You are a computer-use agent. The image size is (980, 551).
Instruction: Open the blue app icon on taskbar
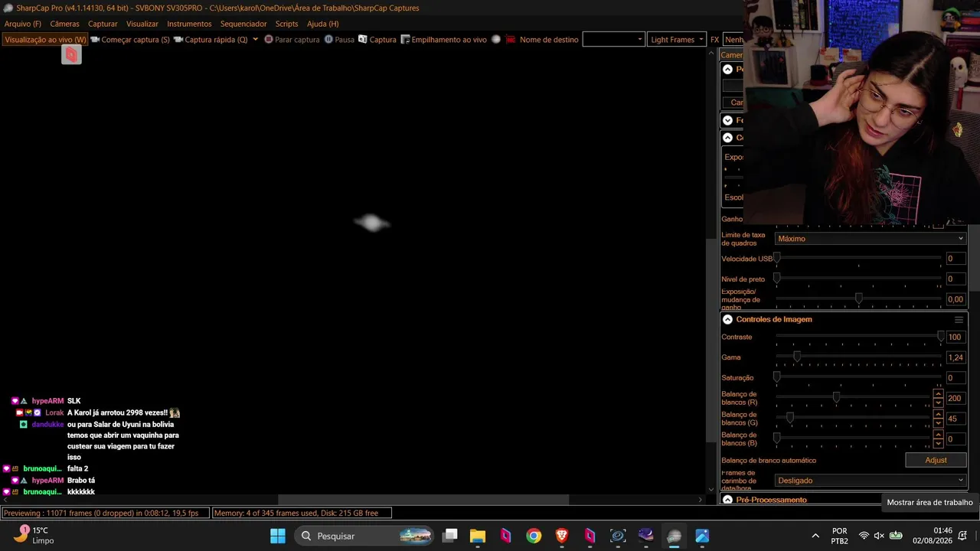point(702,536)
